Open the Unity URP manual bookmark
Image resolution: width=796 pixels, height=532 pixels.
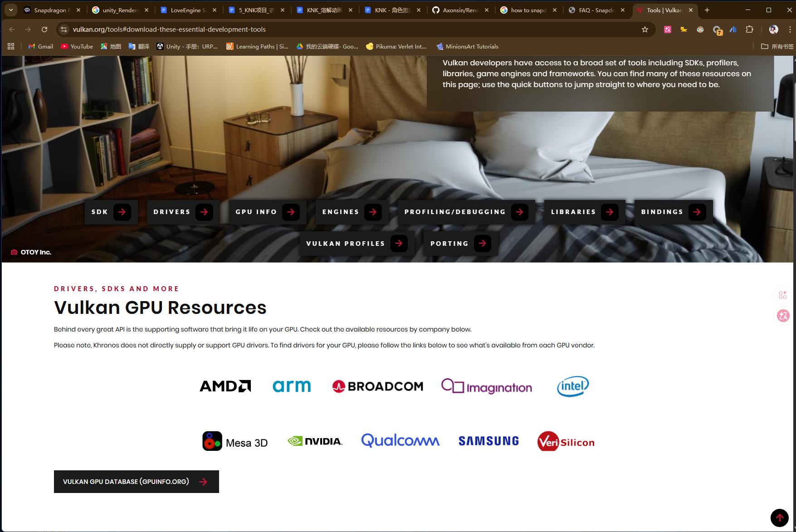[187, 46]
